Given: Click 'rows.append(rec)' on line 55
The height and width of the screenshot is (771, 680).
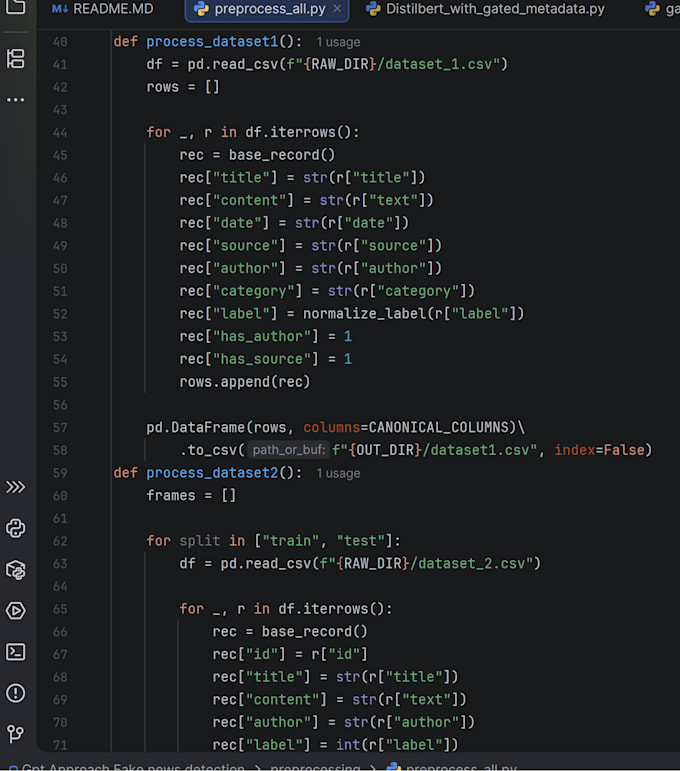Looking at the screenshot, I should [245, 382].
